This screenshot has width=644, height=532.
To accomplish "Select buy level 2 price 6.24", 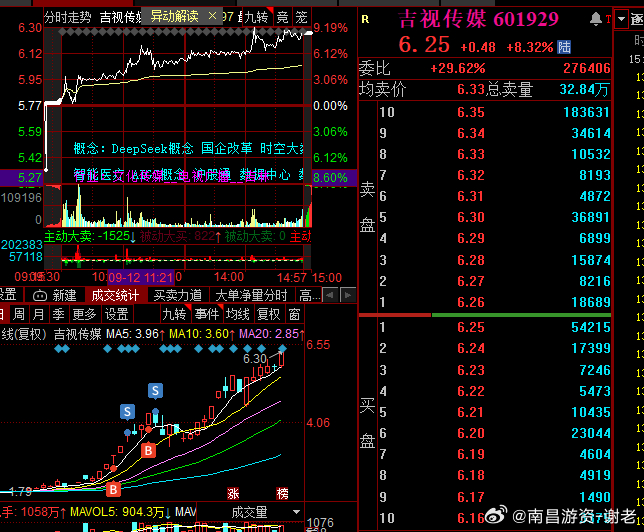I will (471, 348).
